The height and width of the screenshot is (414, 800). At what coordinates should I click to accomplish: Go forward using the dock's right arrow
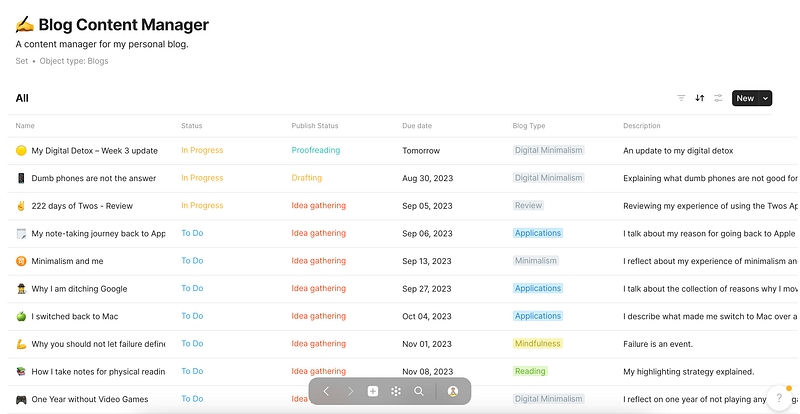tap(350, 391)
